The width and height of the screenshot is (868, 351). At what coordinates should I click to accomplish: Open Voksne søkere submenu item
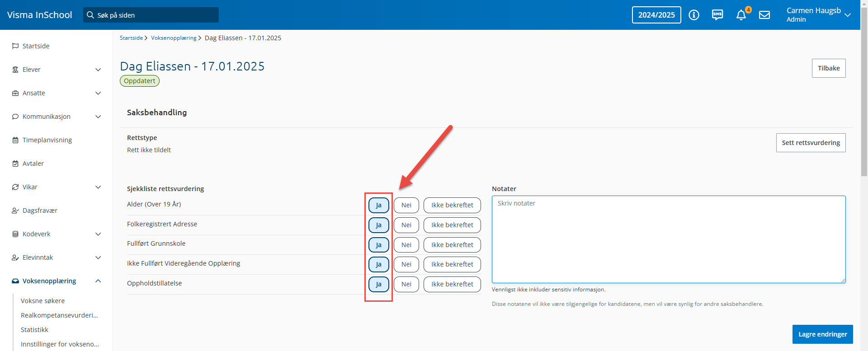point(42,301)
